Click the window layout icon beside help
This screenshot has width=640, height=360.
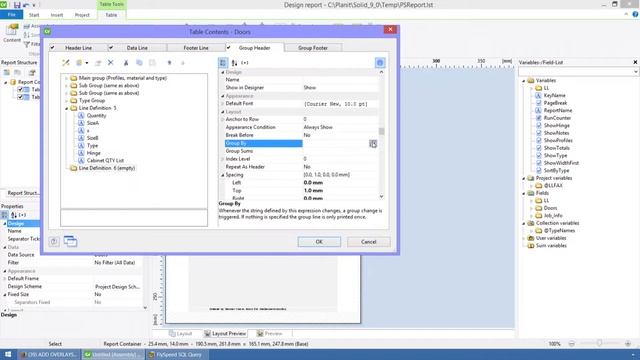[x=70, y=241]
